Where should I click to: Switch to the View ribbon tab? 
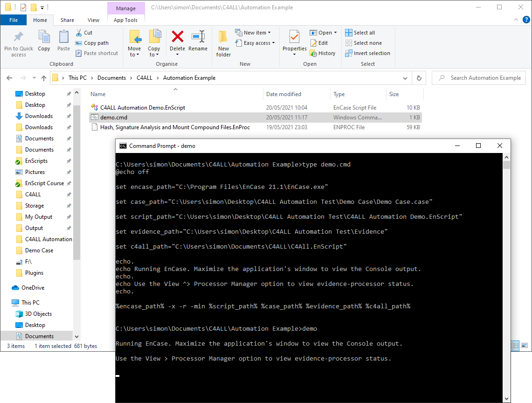pyautogui.click(x=93, y=20)
